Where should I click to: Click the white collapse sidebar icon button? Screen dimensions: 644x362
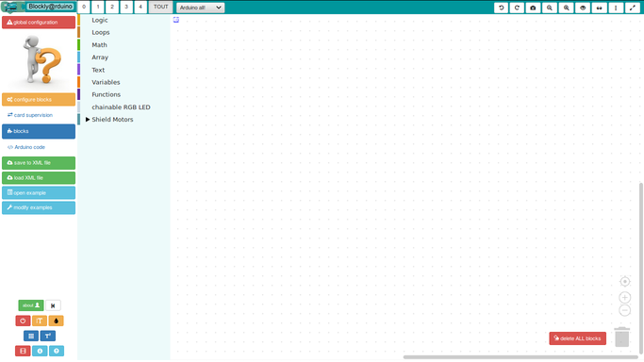pyautogui.click(x=53, y=305)
